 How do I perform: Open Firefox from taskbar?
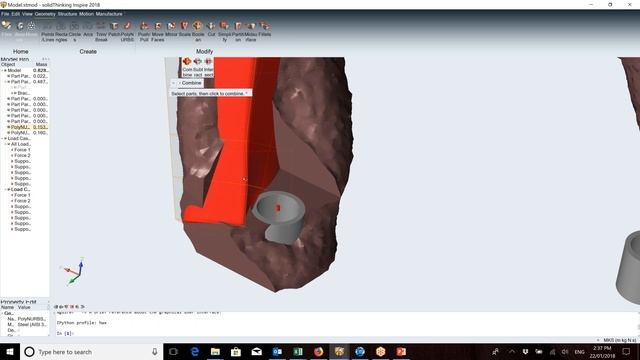pyautogui.click(x=318, y=352)
